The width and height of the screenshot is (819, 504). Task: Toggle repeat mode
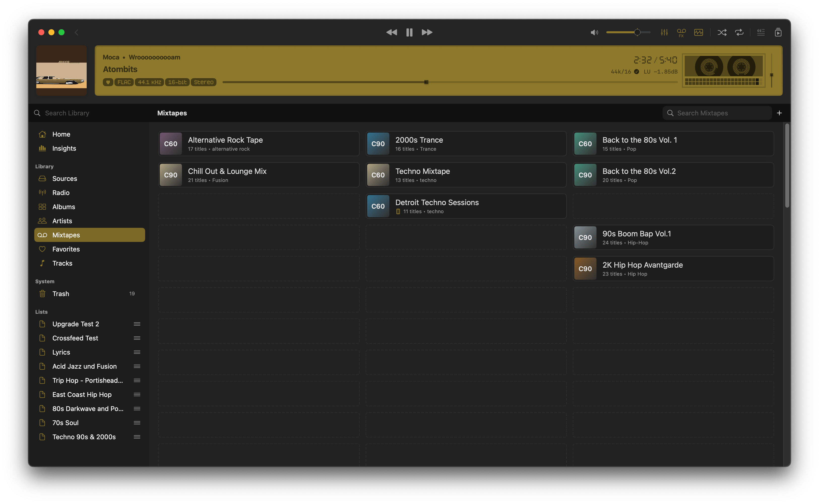(739, 32)
